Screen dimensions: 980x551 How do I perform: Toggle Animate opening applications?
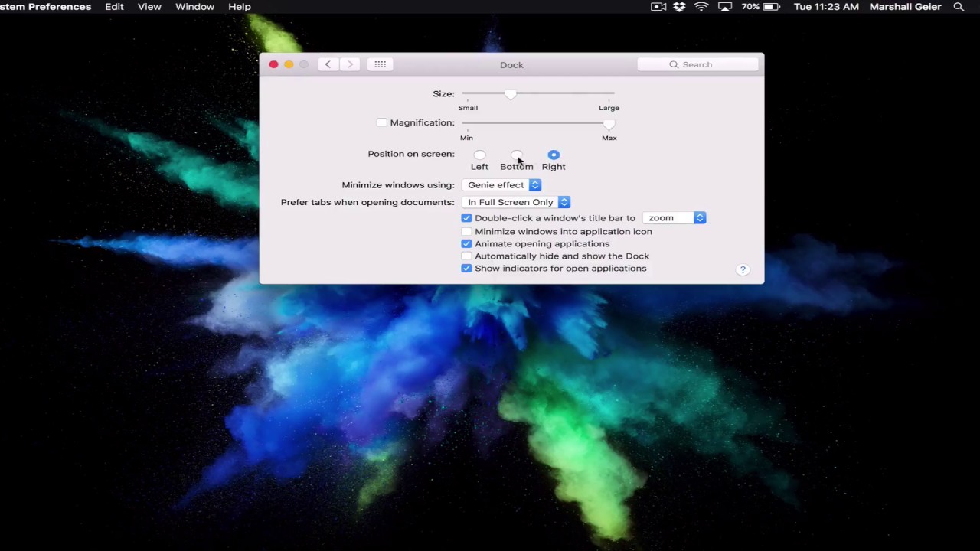click(466, 243)
